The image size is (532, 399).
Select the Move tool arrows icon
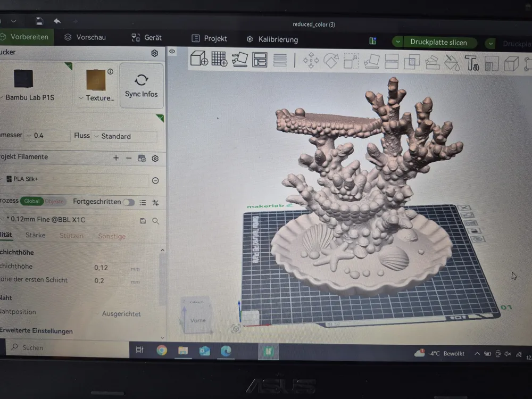(311, 61)
